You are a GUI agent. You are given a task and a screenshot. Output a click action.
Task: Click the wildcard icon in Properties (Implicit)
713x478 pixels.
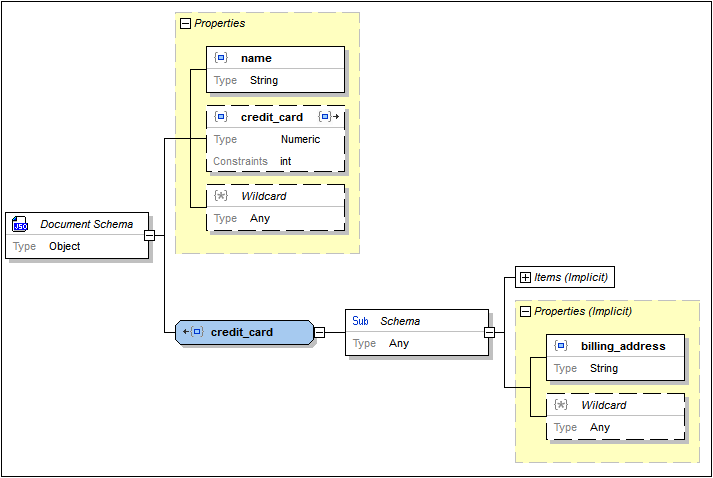[561, 405]
